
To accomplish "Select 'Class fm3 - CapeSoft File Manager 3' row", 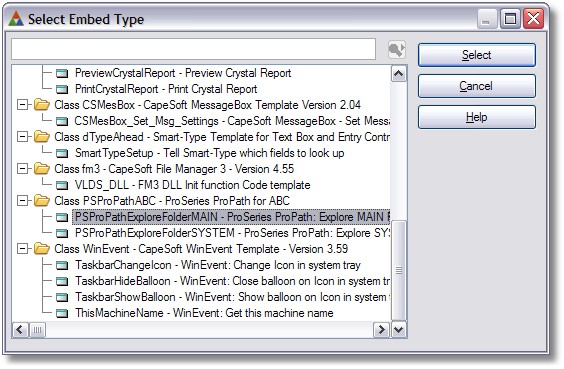I will coord(174,169).
